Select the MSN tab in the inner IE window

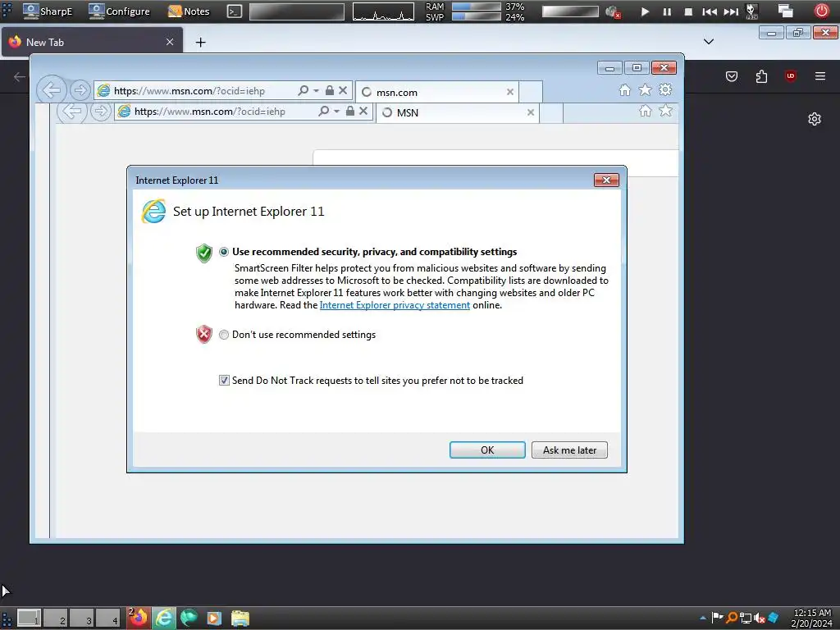458,112
